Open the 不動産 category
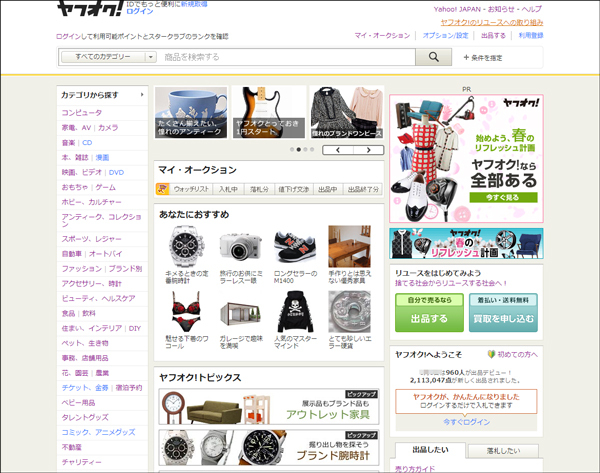Viewport: 600px width, 473px height. 72,447
